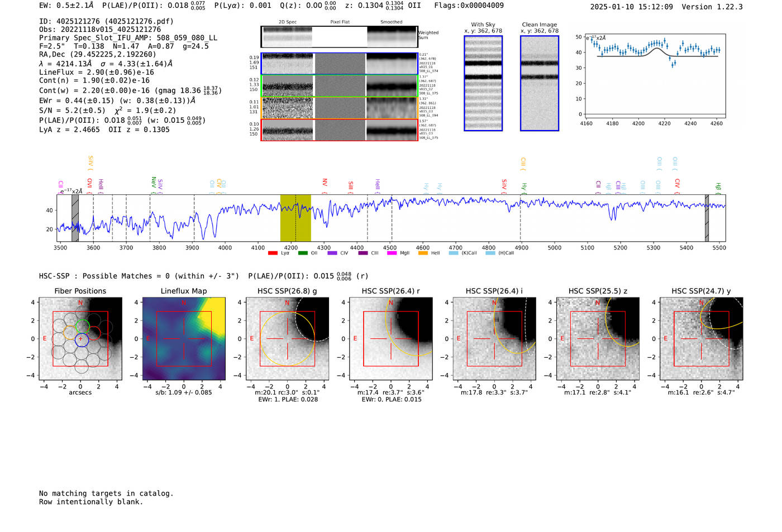
Task: Click "Row intentionally blank." text
Action: tap(91, 502)
